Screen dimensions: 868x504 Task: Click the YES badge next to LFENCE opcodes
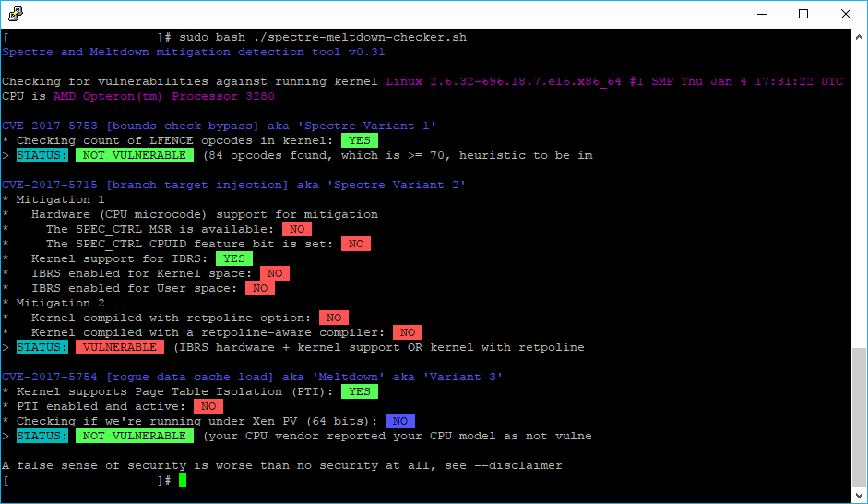click(360, 140)
